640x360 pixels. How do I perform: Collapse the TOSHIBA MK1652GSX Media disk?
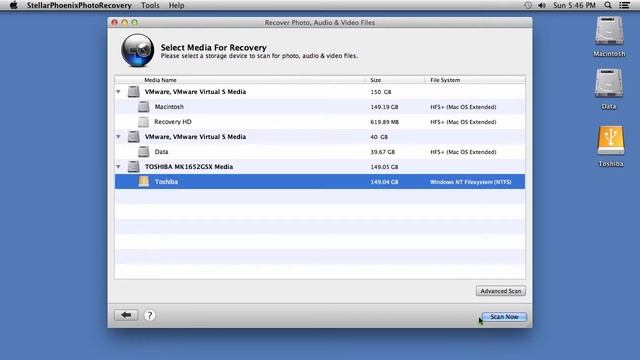pyautogui.click(x=118, y=167)
